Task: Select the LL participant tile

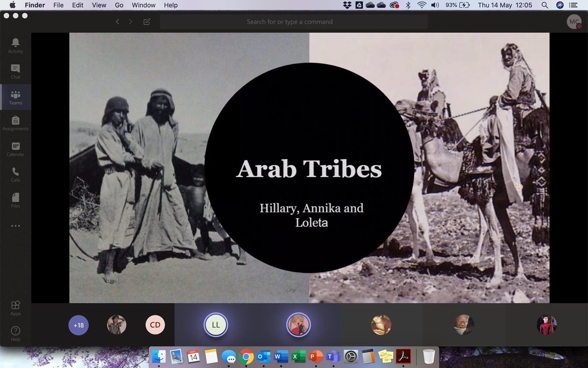Action: [216, 325]
